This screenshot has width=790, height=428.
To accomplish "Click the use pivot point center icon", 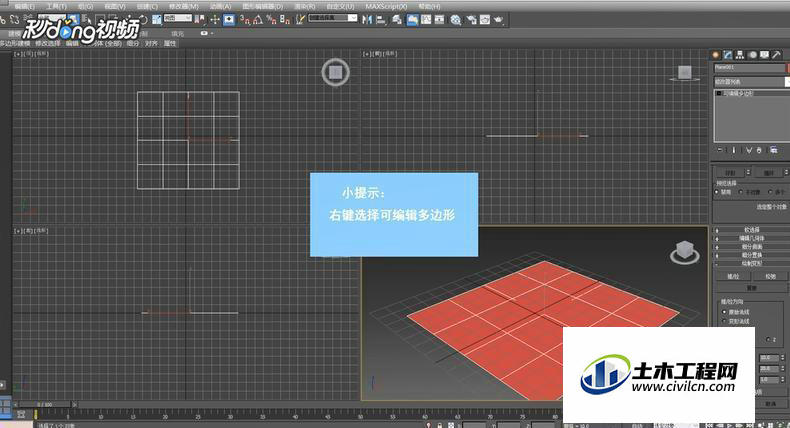I will 201,20.
